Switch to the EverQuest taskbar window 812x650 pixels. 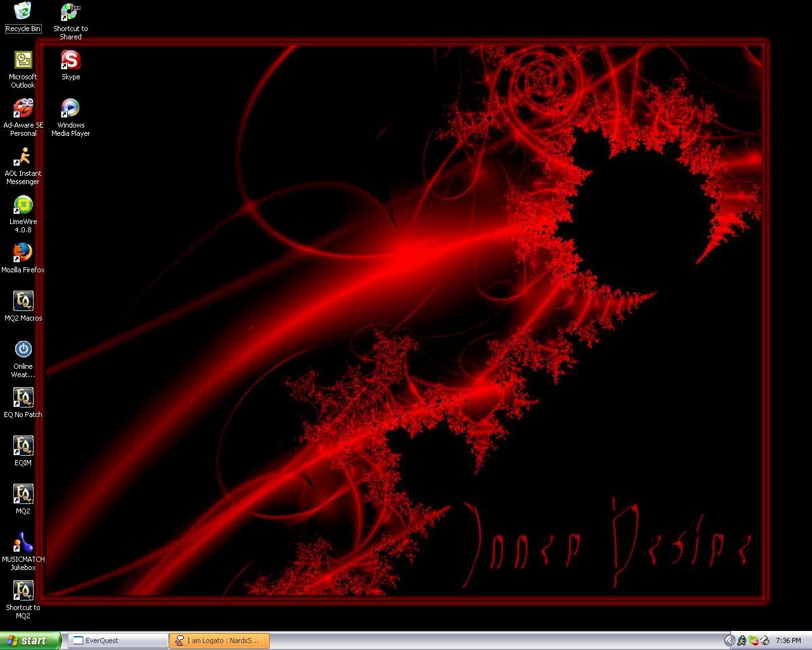118,640
